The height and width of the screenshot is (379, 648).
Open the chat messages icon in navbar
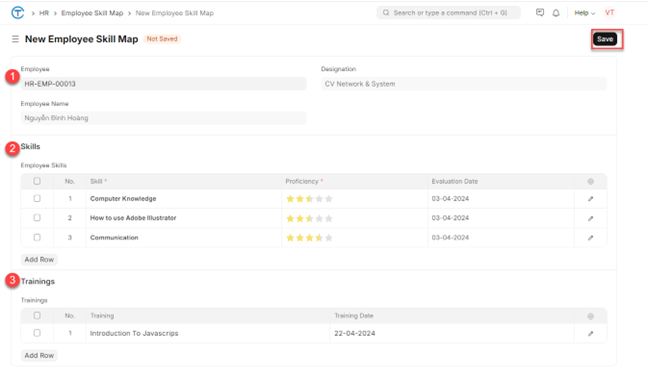tap(540, 13)
